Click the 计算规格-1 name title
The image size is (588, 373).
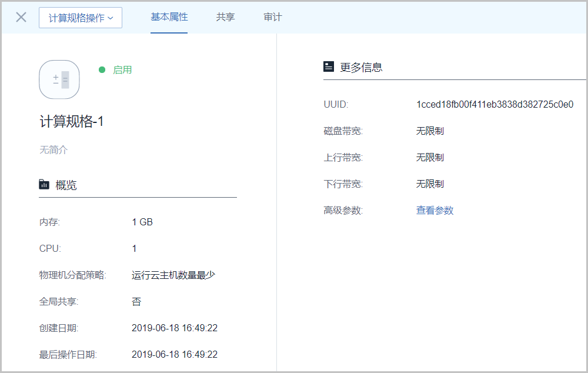(72, 122)
